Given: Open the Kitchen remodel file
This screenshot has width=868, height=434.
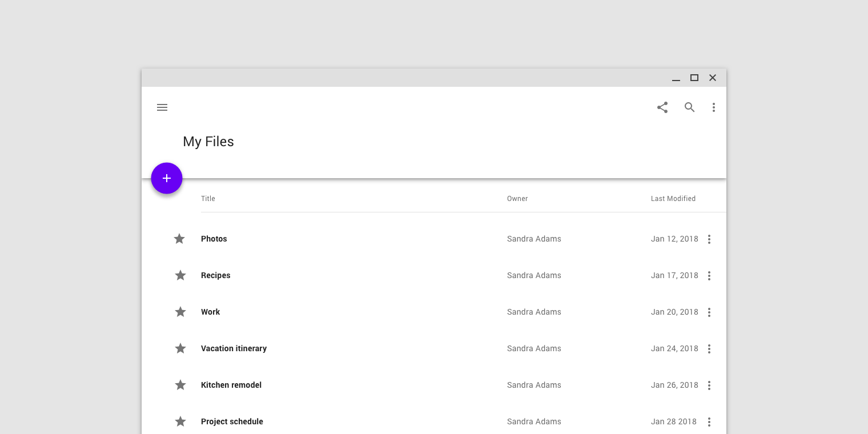Looking at the screenshot, I should pyautogui.click(x=231, y=385).
